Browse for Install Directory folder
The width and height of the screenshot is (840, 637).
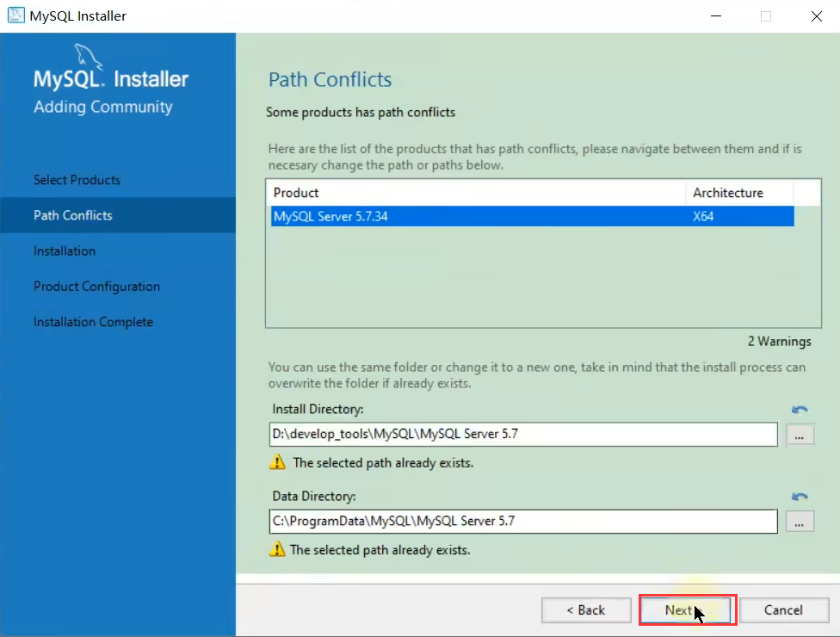(800, 435)
